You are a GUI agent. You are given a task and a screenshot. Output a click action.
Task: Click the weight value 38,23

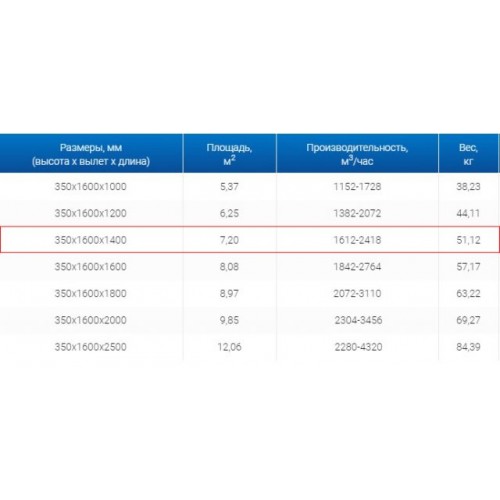[x=468, y=186]
